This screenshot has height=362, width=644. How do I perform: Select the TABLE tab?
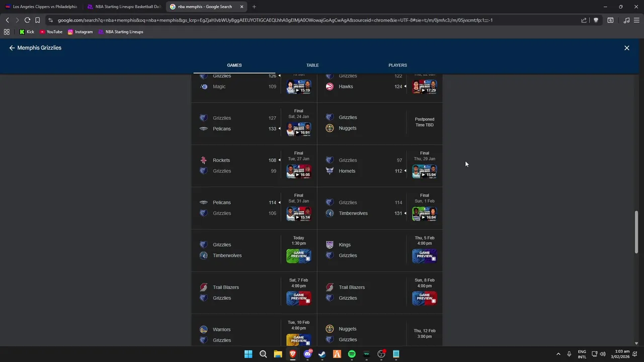click(312, 65)
